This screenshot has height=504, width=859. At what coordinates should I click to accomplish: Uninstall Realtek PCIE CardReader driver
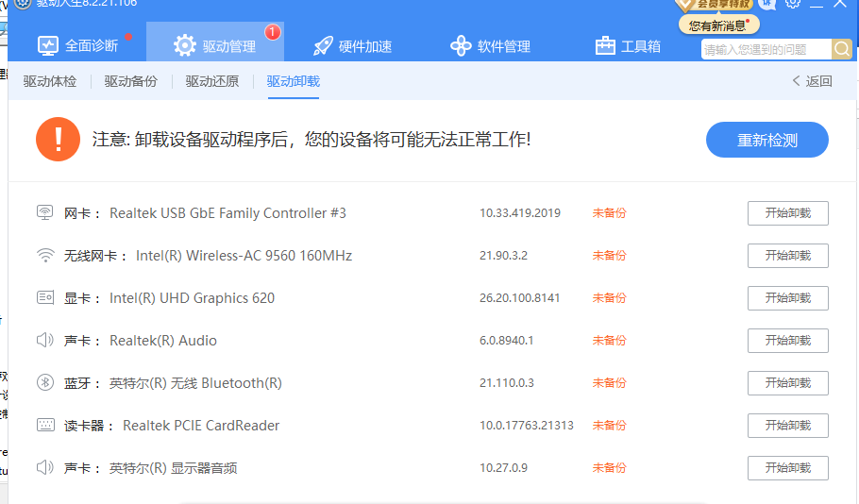coord(788,426)
